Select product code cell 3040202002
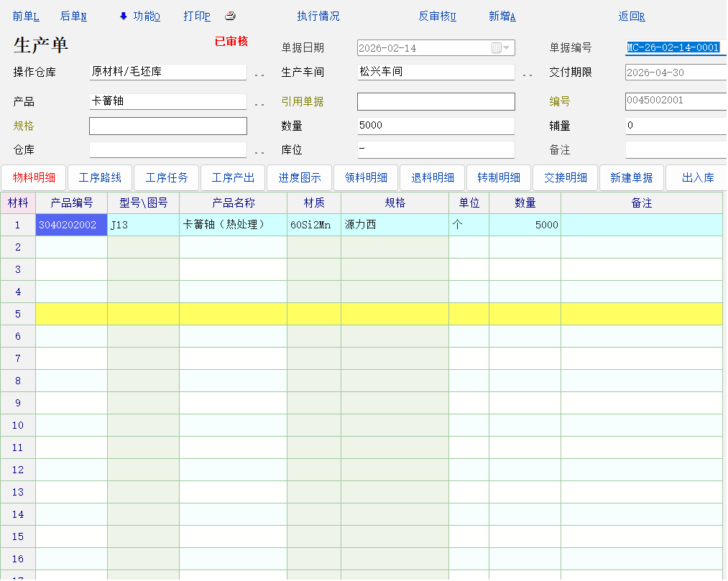This screenshot has height=581, width=728. coord(71,225)
